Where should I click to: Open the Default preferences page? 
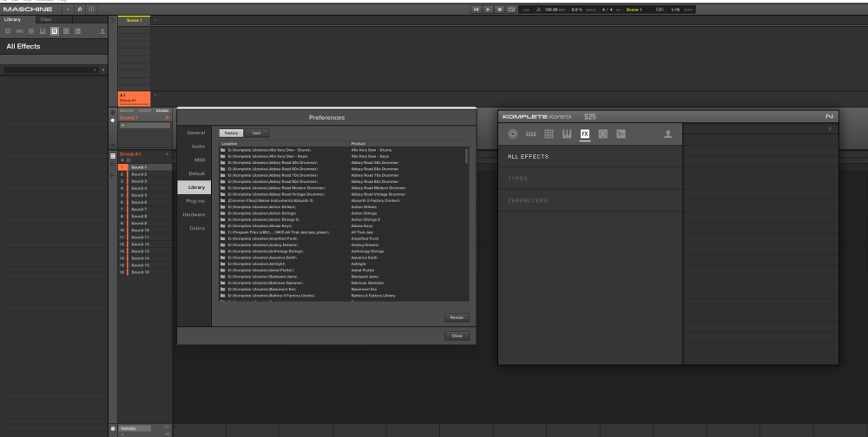point(196,173)
